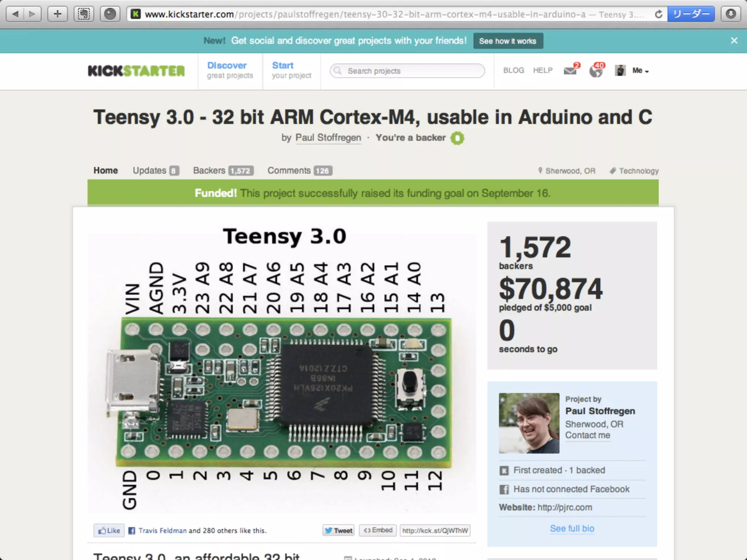Open the Embed code widget

click(x=378, y=530)
